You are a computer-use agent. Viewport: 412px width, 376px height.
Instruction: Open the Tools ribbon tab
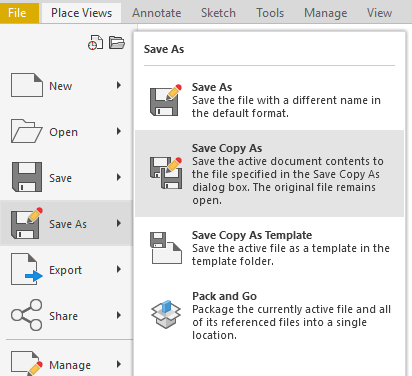[x=270, y=13]
